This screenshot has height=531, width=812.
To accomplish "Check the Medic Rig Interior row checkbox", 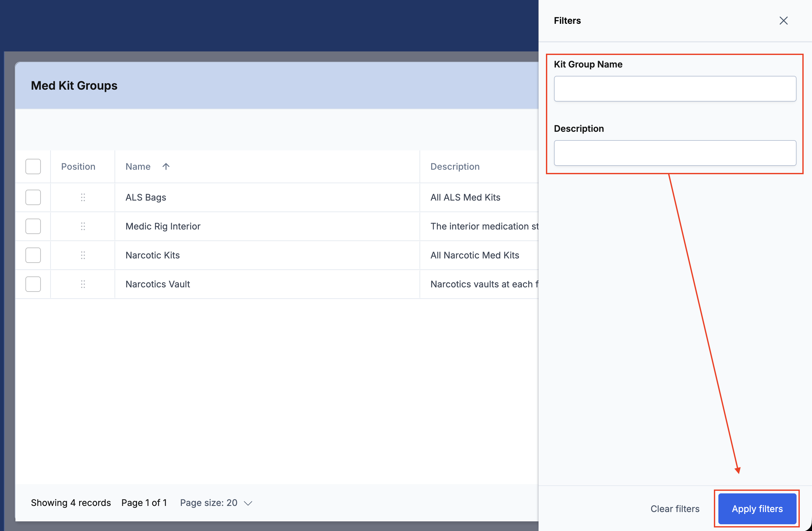I will [x=33, y=226].
